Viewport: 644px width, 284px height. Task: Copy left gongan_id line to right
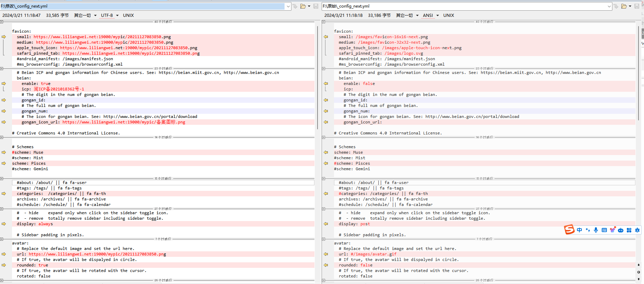(x=4, y=100)
